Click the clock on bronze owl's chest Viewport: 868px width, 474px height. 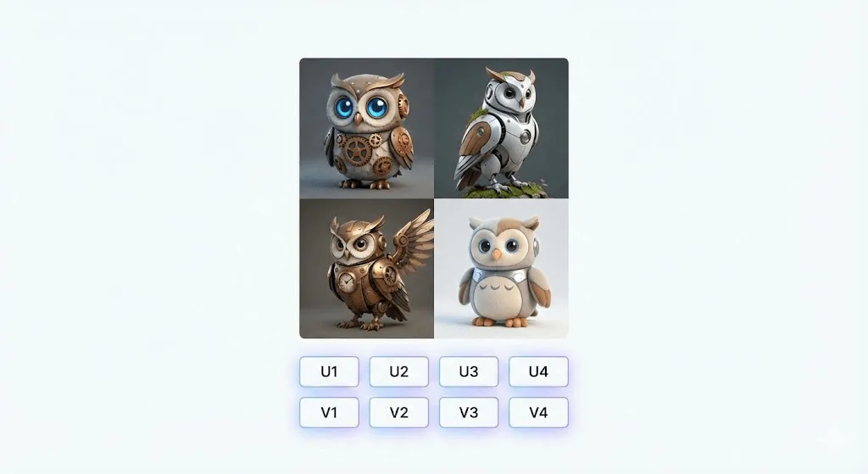coord(346,283)
